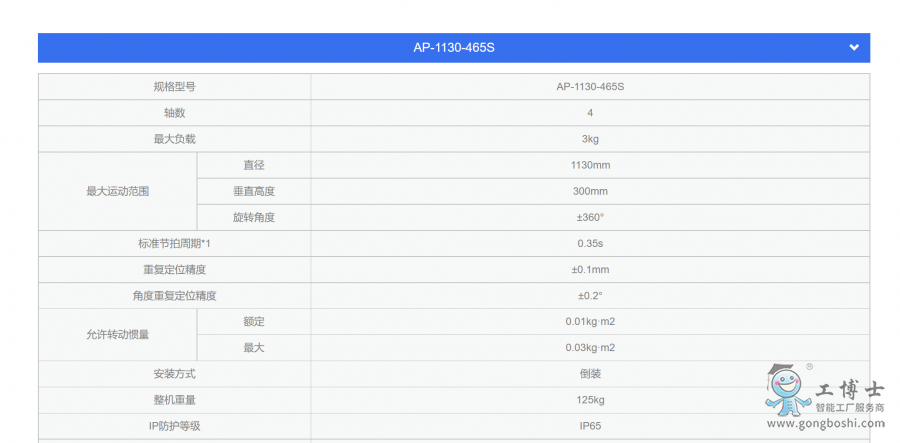
Task: Select the 角度重复定位精度 label cell
Action: pyautogui.click(x=174, y=295)
